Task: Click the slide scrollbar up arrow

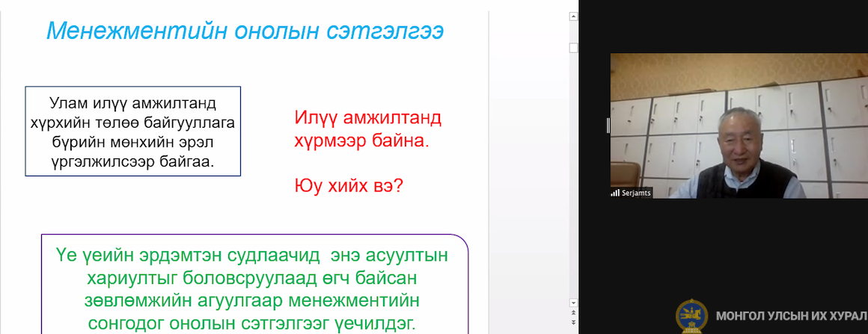Action: (x=573, y=17)
